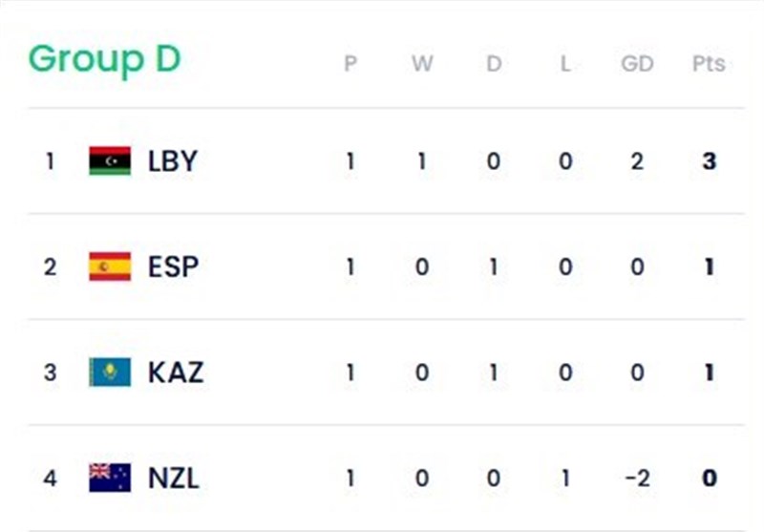Click the Libya flag icon
The image size is (764, 532).
[110, 160]
